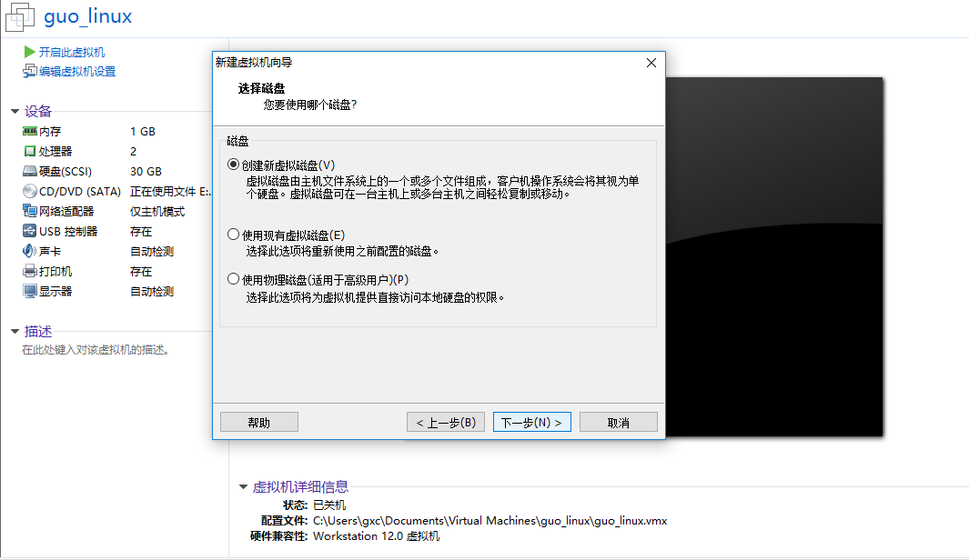Click the edit settings wrench icon

pyautogui.click(x=30, y=72)
